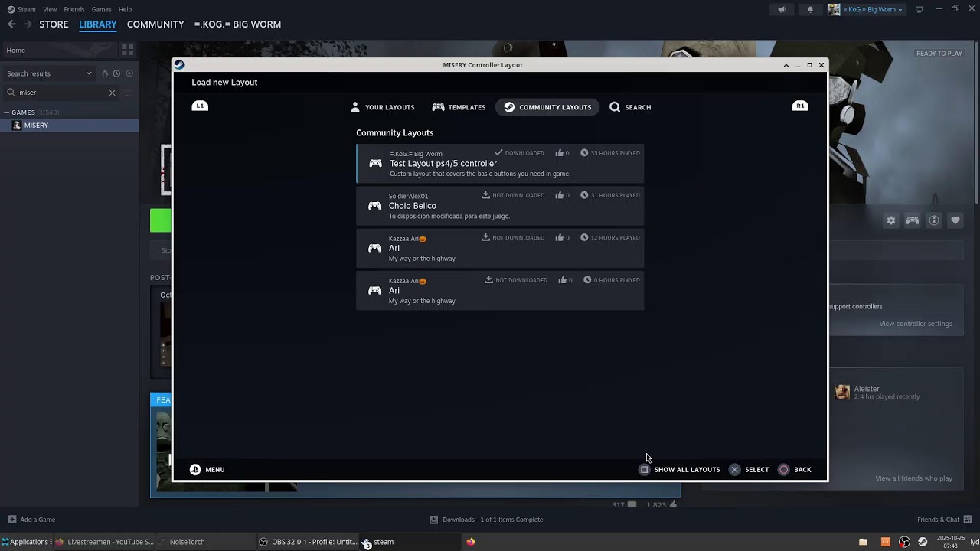Go to the COMMUNITY section
This screenshot has width=980, height=551.
point(155,24)
